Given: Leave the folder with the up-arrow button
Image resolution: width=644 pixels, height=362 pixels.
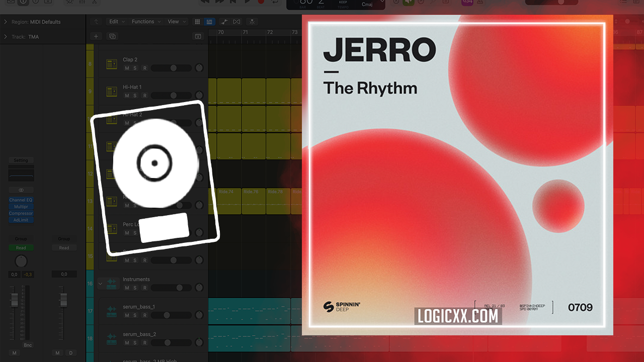Looking at the screenshot, I should click(97, 22).
